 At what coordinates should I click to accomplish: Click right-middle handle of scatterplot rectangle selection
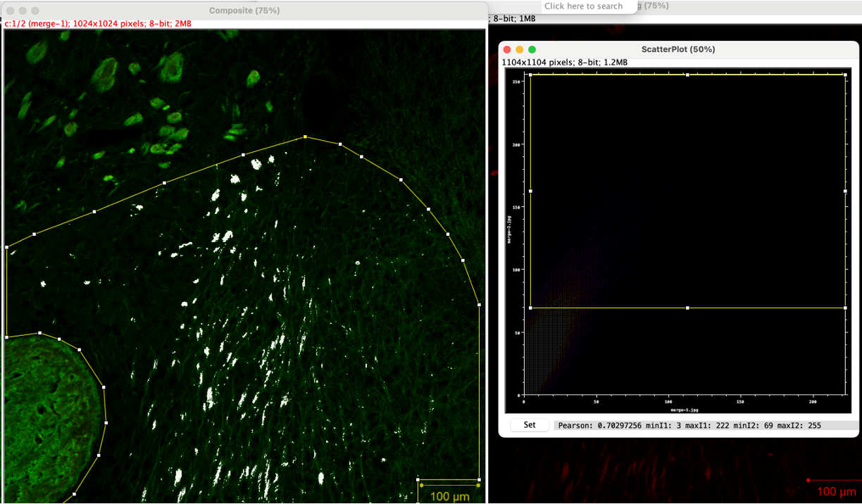(845, 191)
